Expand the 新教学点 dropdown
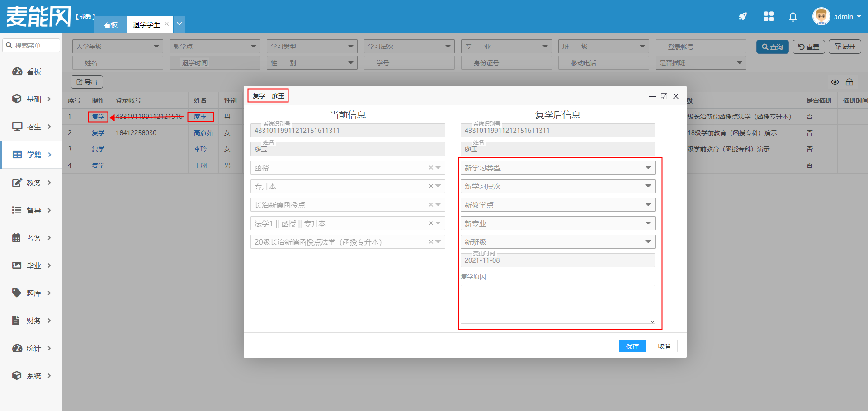868x411 pixels. tap(557, 205)
